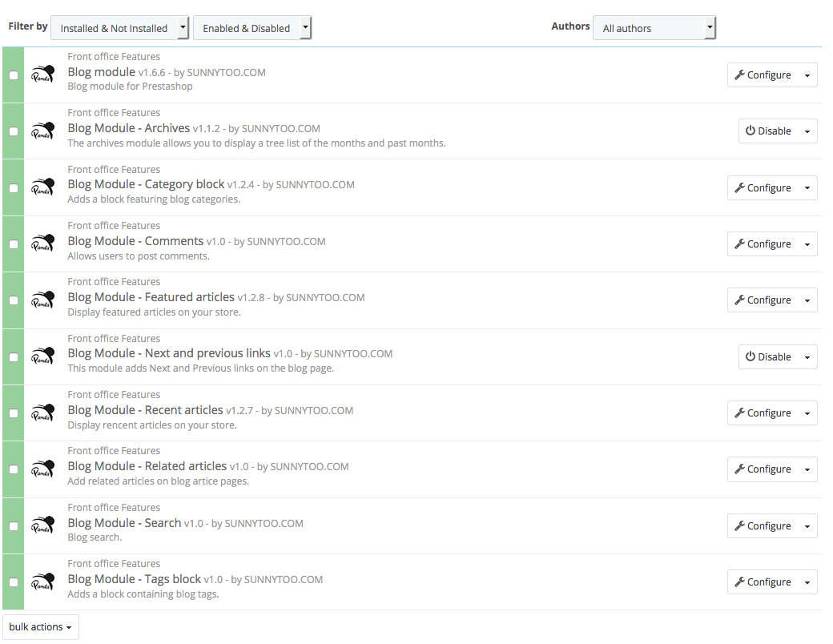Configure the Blog Module - Search

point(763,526)
